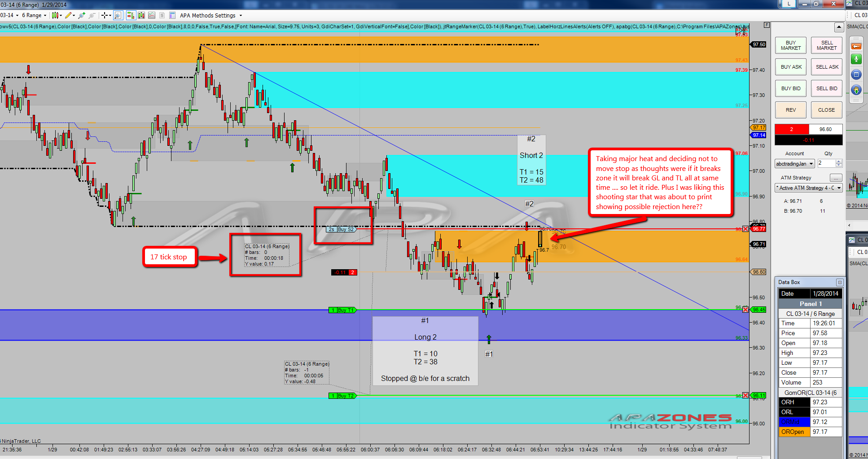Increase the Qty value with the up arrow
This screenshot has height=459, width=868.
pos(839,162)
